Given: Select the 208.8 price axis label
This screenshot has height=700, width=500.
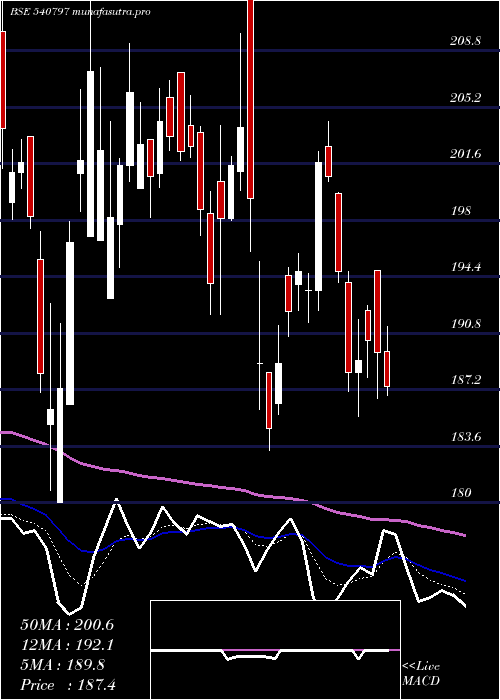Looking at the screenshot, I should pos(465,41).
